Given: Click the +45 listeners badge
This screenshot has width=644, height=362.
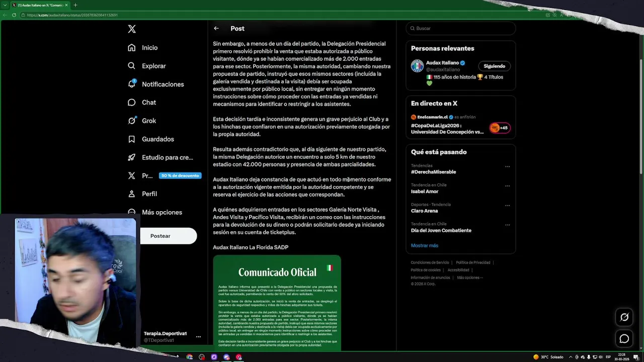Looking at the screenshot, I should point(500,128).
